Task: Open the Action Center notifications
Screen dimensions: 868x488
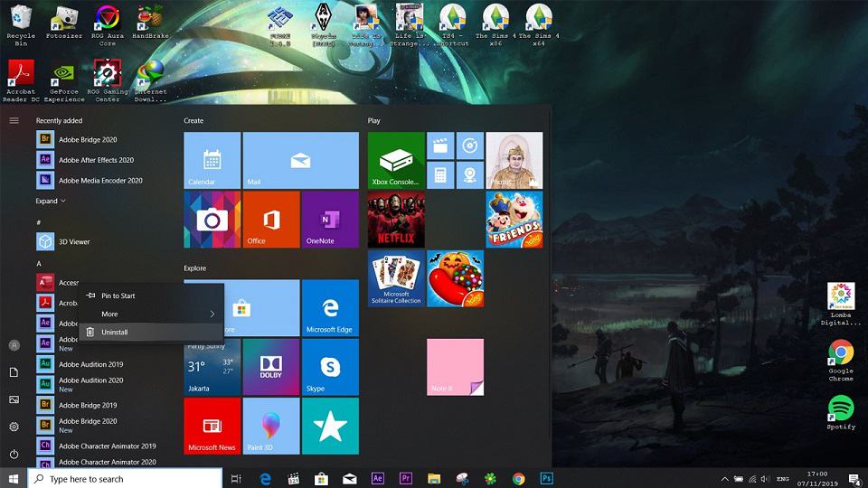Action: [855, 479]
